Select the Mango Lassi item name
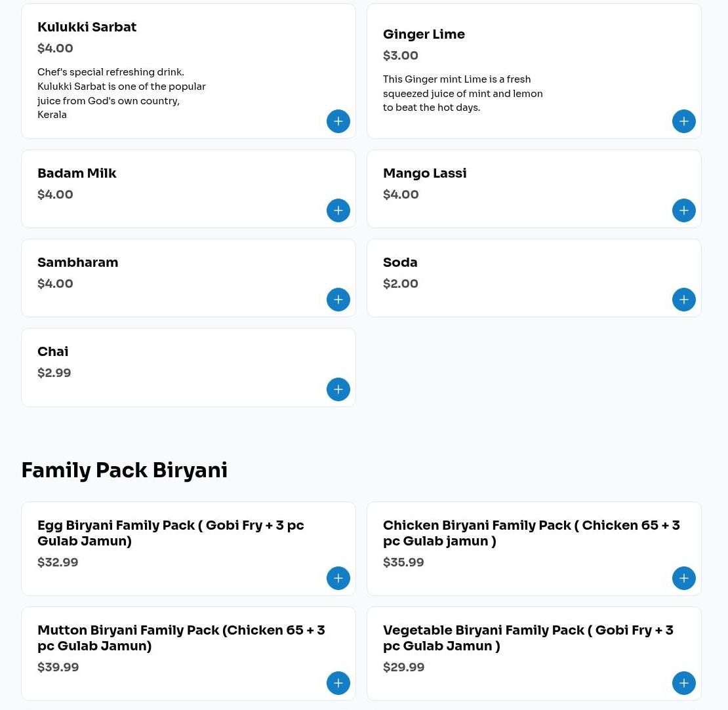The image size is (728, 710). click(x=424, y=174)
